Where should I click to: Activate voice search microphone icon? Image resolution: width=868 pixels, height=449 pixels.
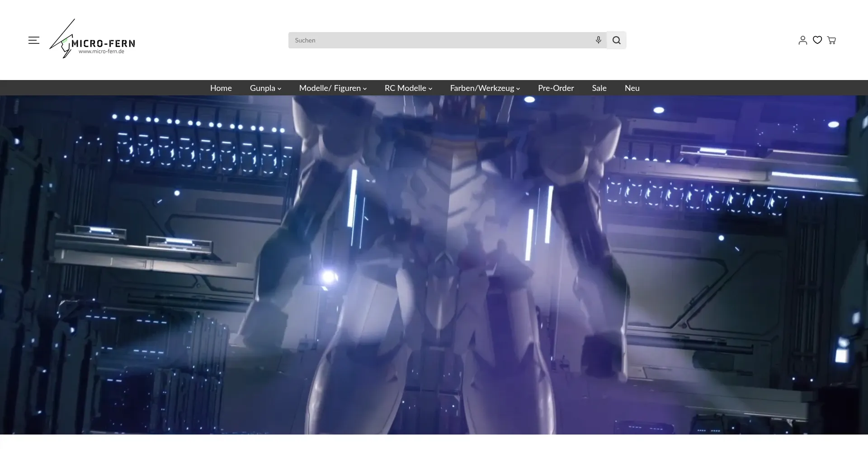pyautogui.click(x=598, y=40)
